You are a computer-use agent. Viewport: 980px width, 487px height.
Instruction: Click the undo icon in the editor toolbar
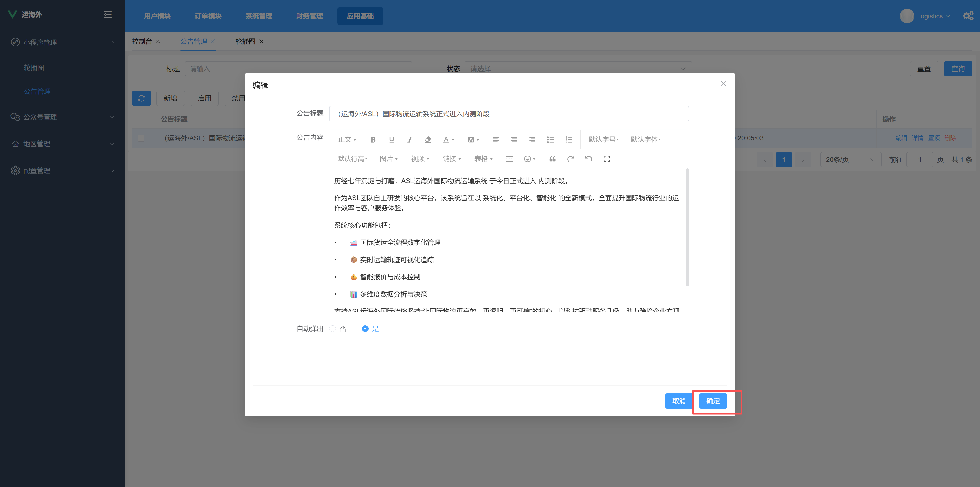[x=589, y=159]
